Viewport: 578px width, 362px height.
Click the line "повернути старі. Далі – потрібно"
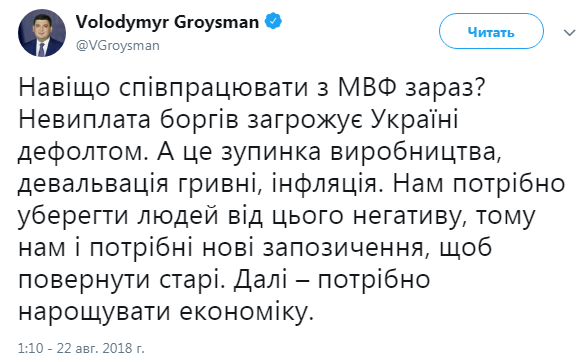point(224,280)
